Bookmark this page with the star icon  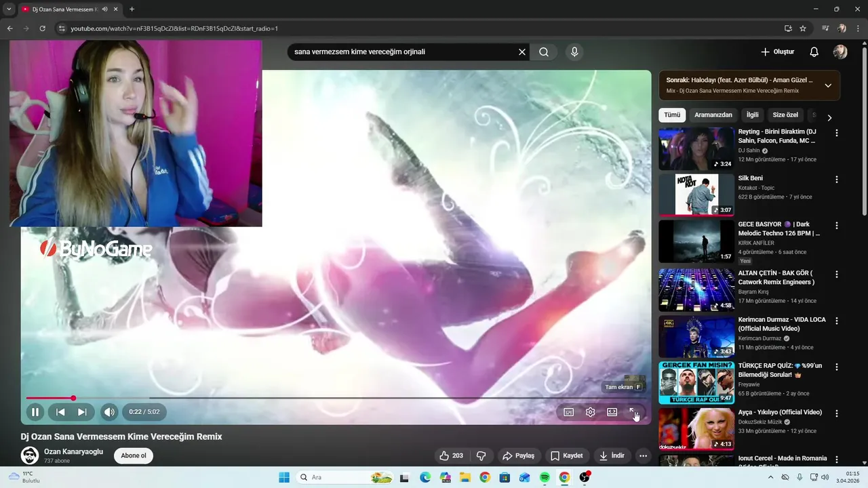tap(803, 28)
